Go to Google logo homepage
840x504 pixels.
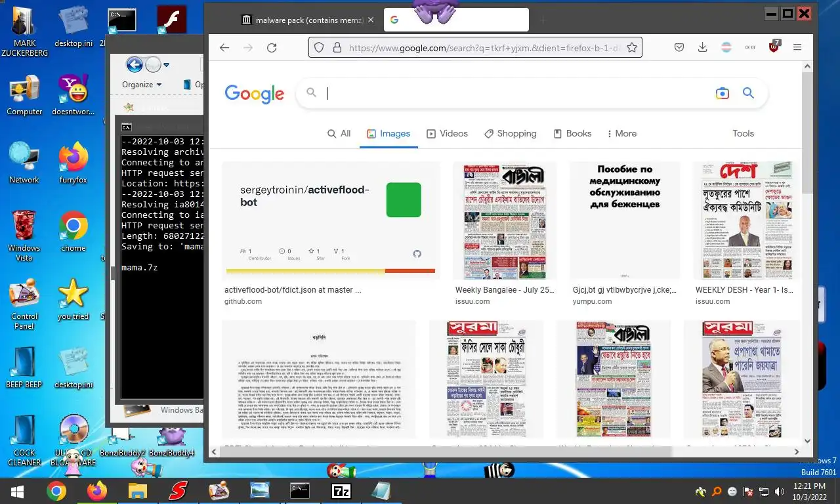(254, 94)
